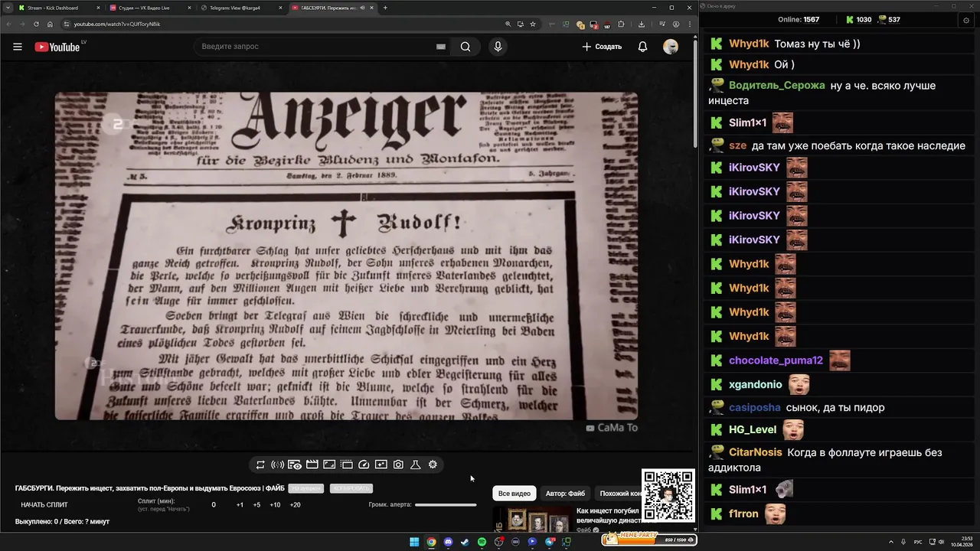The width and height of the screenshot is (980, 551).
Task: Open Steam from the taskbar
Action: 465,542
